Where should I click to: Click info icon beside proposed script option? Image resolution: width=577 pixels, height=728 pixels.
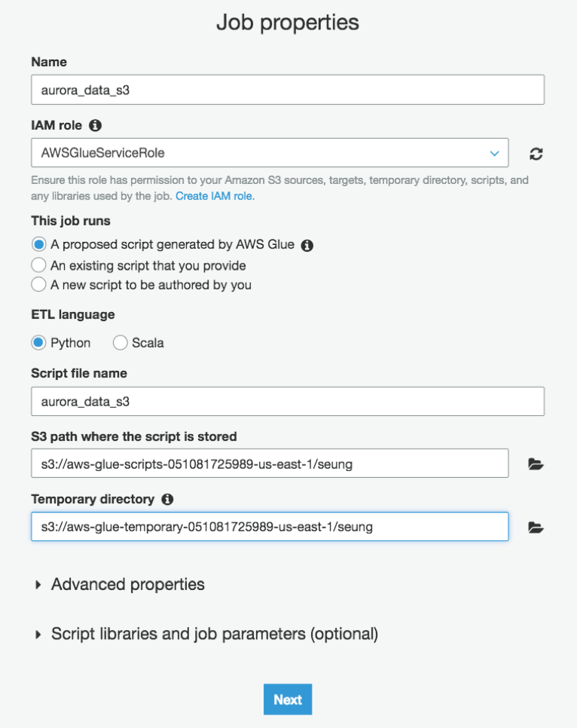pos(307,245)
